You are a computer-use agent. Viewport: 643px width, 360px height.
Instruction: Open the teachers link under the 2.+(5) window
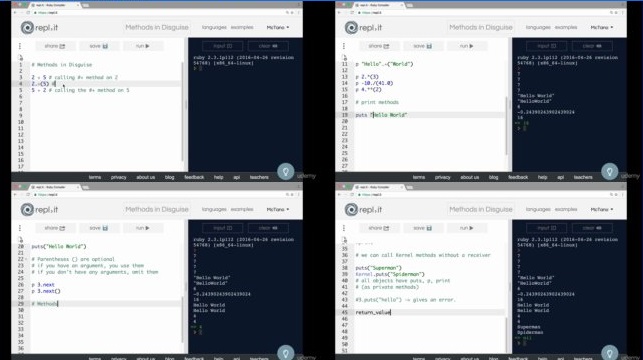[259, 177]
